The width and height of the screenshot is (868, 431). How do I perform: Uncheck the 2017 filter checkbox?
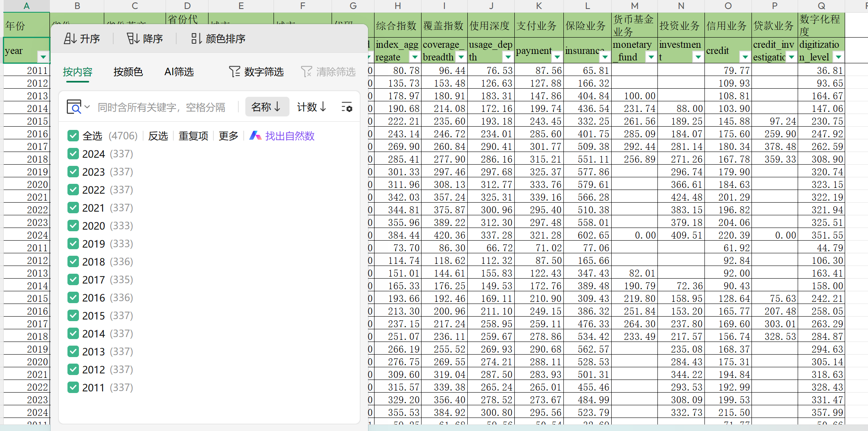click(73, 279)
